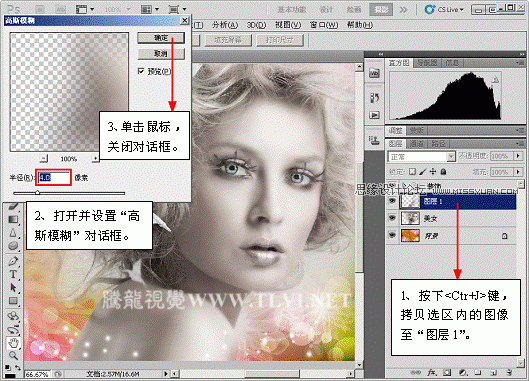Switch to the 通道 (Channels) tab

[417, 144]
